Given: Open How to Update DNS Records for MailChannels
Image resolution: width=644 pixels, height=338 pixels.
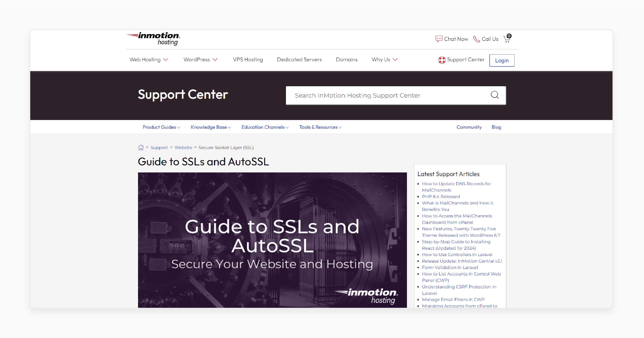Looking at the screenshot, I should (456, 187).
